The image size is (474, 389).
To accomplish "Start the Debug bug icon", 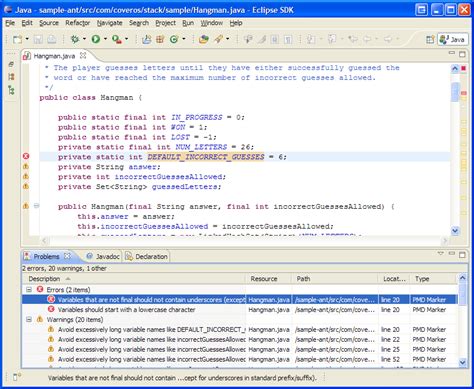I will coord(75,39).
